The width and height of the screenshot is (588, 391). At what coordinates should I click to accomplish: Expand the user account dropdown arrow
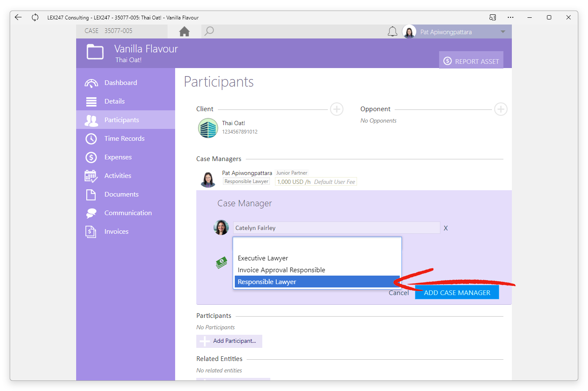[x=503, y=32]
